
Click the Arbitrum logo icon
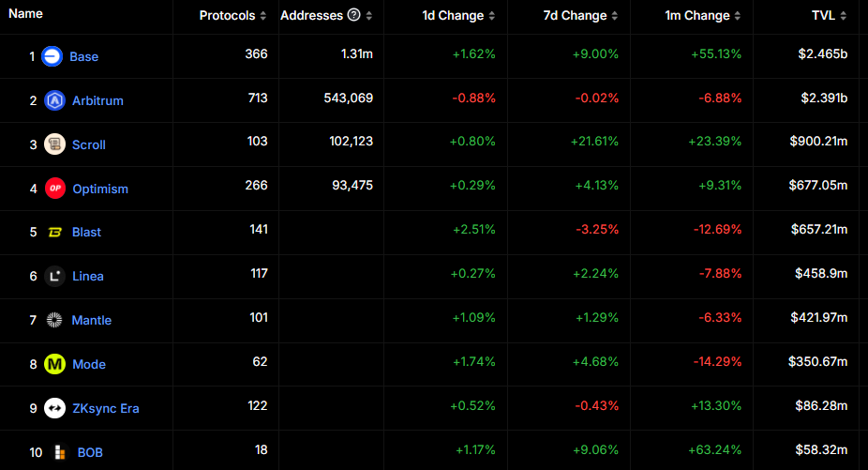[55, 100]
